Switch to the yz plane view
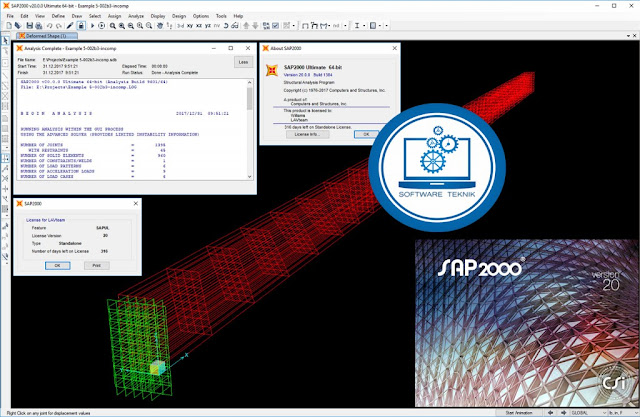 click(208, 26)
